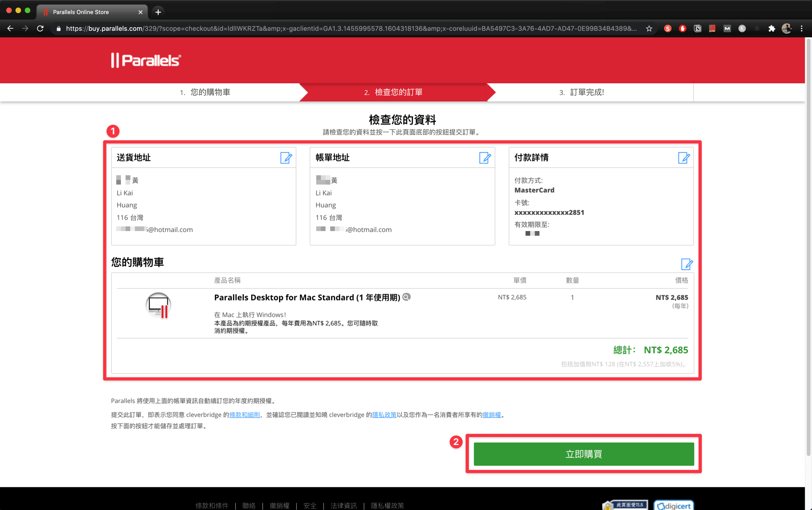Open footer link 安全
Screen dimensions: 812x510
(310, 505)
